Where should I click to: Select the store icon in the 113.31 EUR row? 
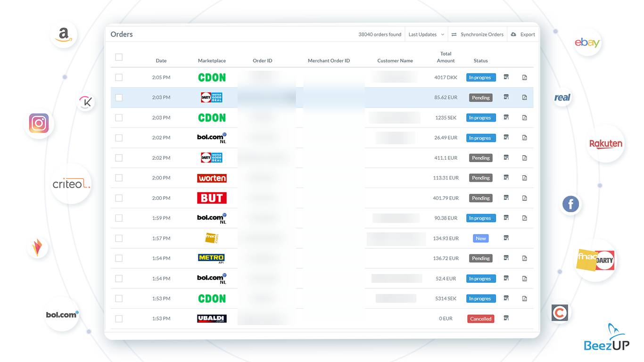click(506, 178)
